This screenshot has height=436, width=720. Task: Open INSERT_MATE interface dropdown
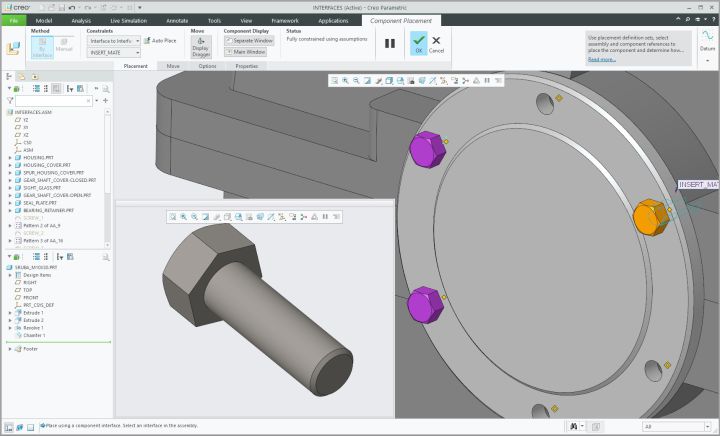[x=114, y=52]
